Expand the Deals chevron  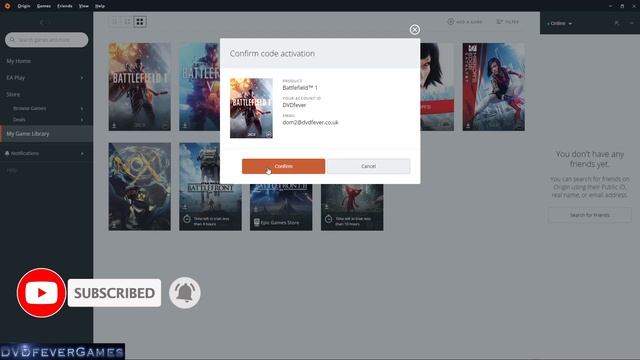(82, 120)
